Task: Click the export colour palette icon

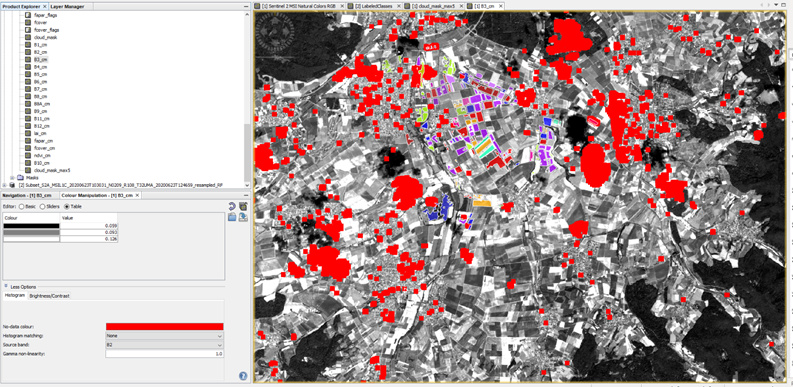Action: pos(243,217)
